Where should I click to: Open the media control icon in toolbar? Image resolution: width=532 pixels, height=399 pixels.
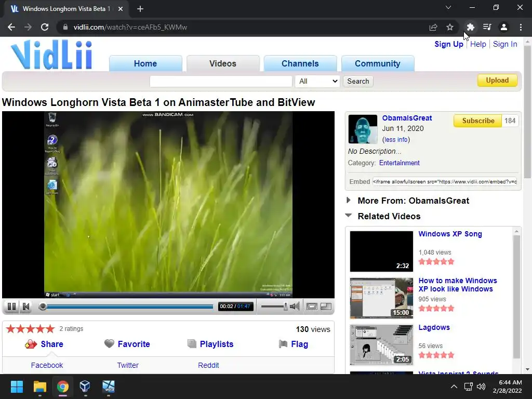[x=487, y=27]
